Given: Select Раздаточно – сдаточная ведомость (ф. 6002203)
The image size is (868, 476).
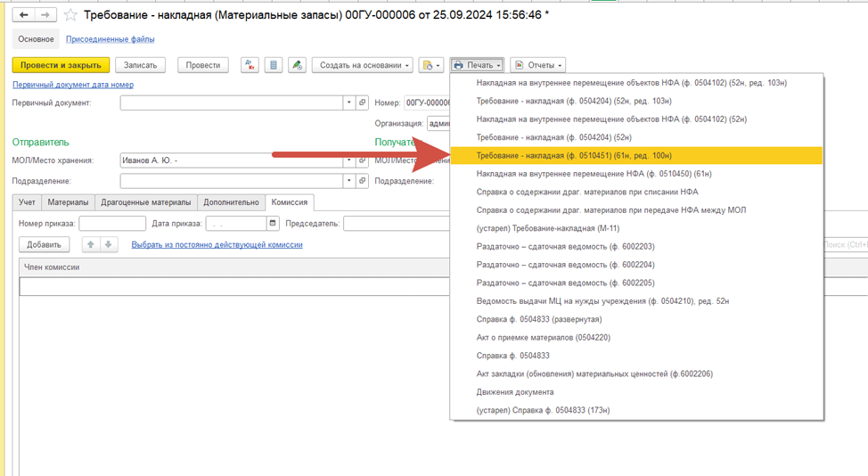Looking at the screenshot, I should [x=636, y=246].
